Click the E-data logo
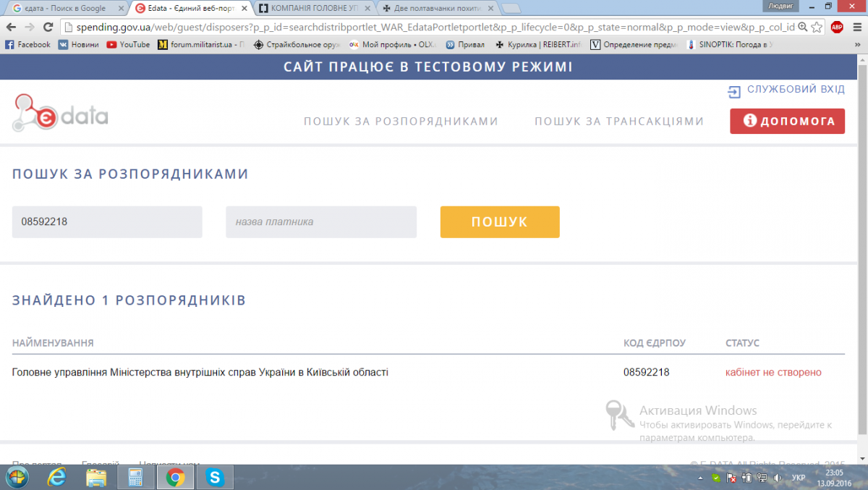 (x=60, y=112)
